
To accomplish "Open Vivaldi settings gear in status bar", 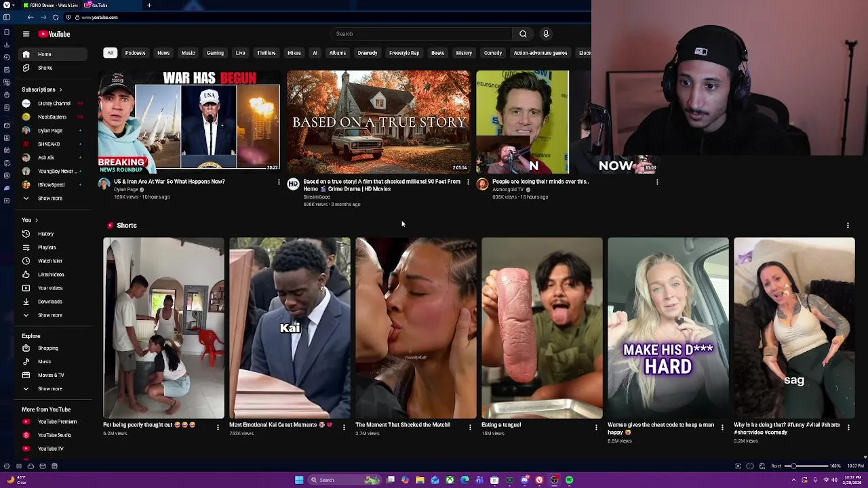I will click(7, 466).
